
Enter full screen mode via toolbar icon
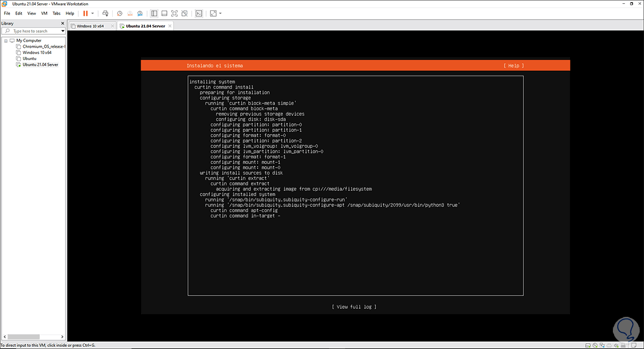(x=174, y=13)
